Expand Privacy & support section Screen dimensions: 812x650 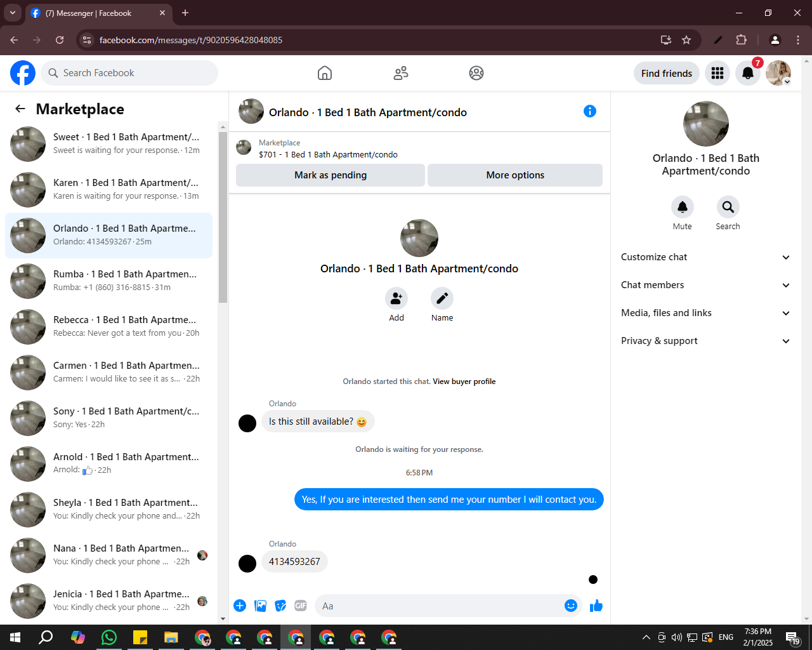point(705,341)
